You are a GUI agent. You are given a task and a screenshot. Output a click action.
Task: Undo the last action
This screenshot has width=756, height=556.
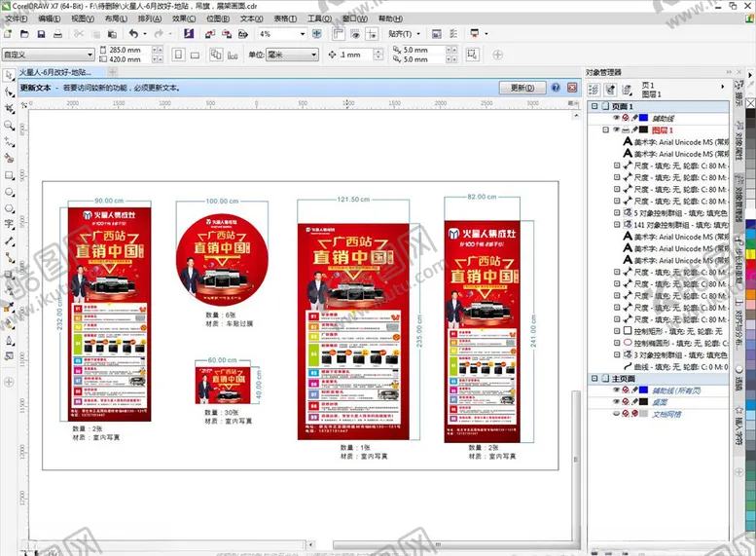click(x=133, y=34)
